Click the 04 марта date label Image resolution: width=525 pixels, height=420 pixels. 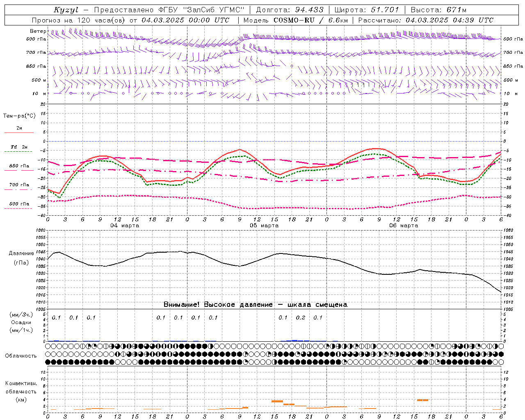tap(125, 226)
